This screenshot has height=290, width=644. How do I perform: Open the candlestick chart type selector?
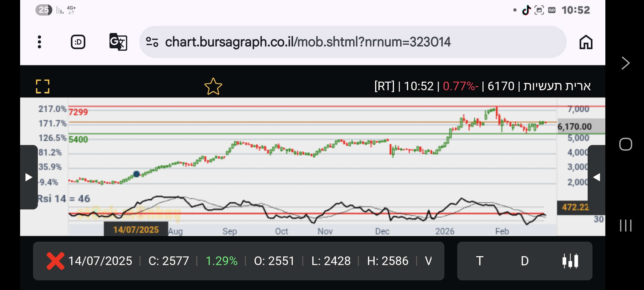click(x=570, y=261)
